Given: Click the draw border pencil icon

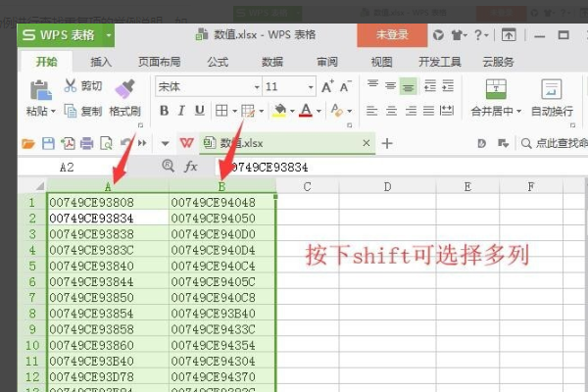Looking at the screenshot, I should tap(248, 111).
